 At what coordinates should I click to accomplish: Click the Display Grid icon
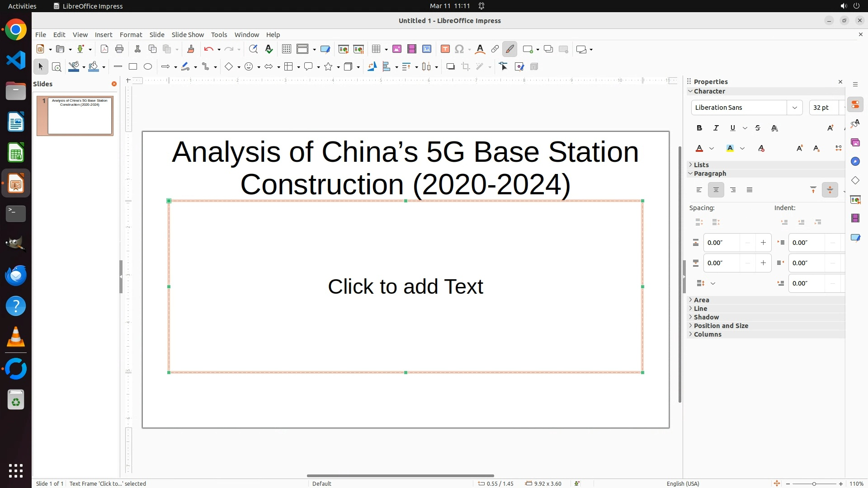[286, 49]
